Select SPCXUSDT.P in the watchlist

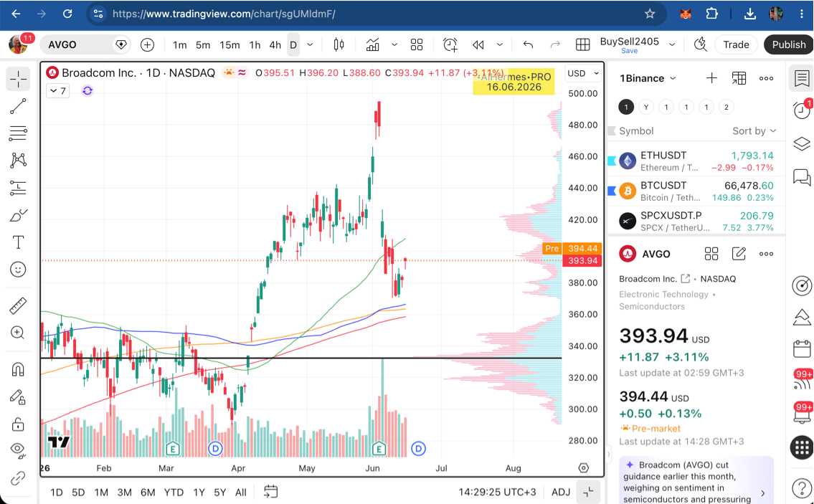(696, 221)
